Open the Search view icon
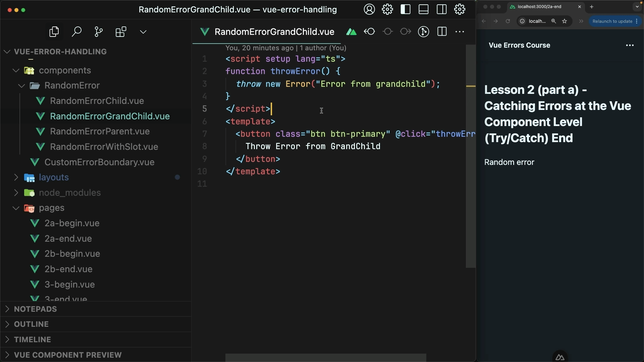Screen dimensions: 644x362 76,32
